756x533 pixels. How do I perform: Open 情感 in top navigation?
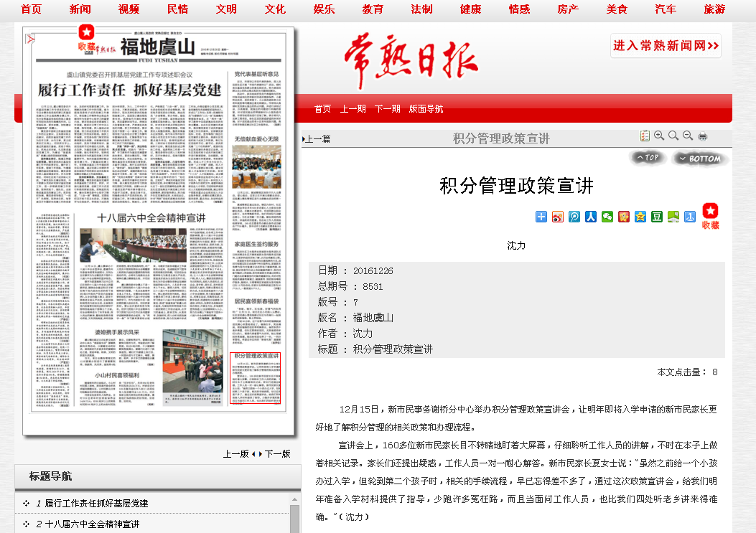point(519,9)
